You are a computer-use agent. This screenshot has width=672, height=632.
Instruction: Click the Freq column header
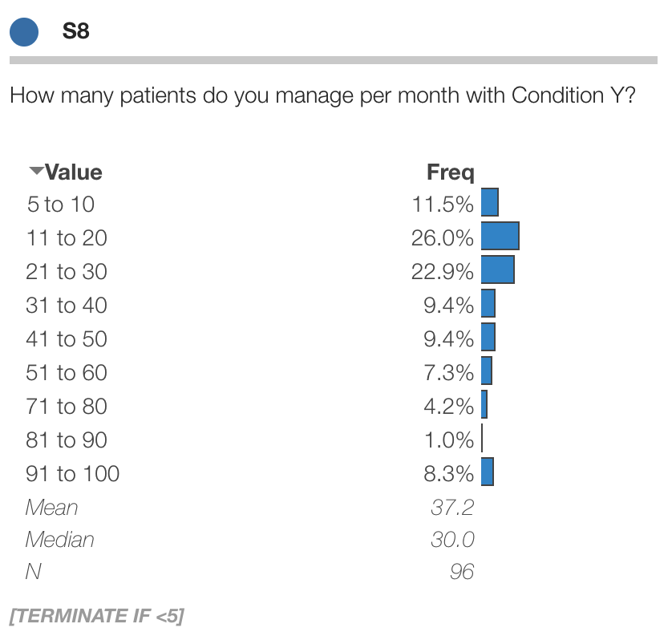[450, 172]
